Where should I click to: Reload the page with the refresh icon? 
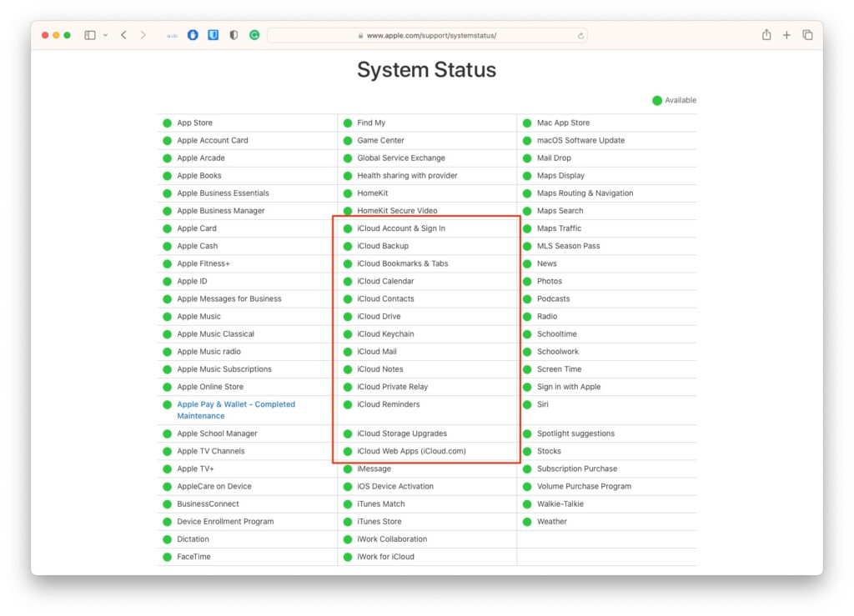(580, 36)
